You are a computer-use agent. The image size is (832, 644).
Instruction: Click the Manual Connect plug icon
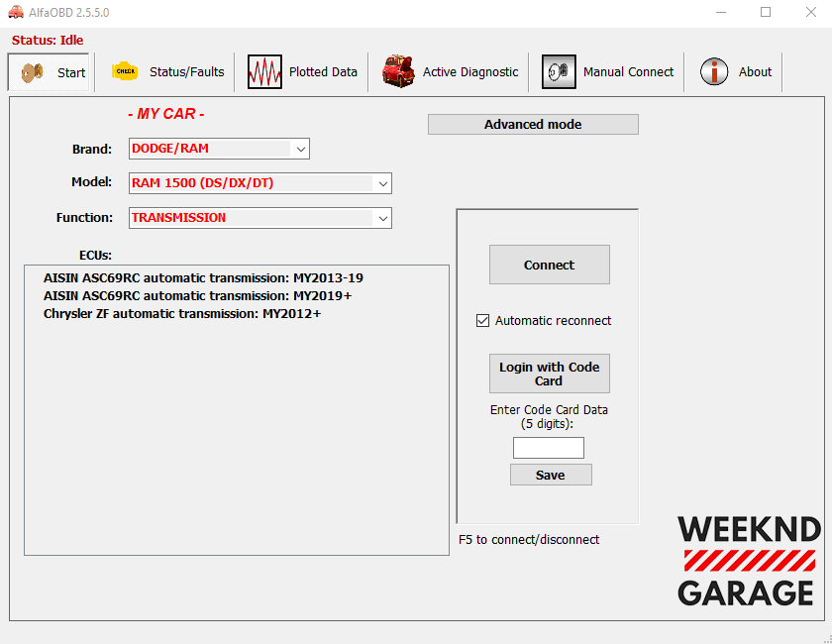[x=559, y=71]
